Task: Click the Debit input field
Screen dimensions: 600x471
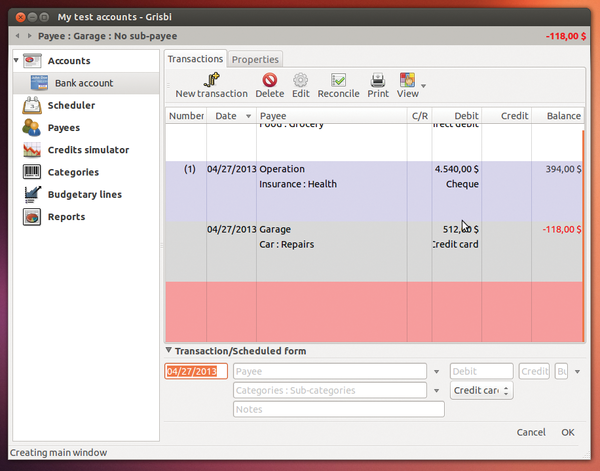Action: (481, 371)
